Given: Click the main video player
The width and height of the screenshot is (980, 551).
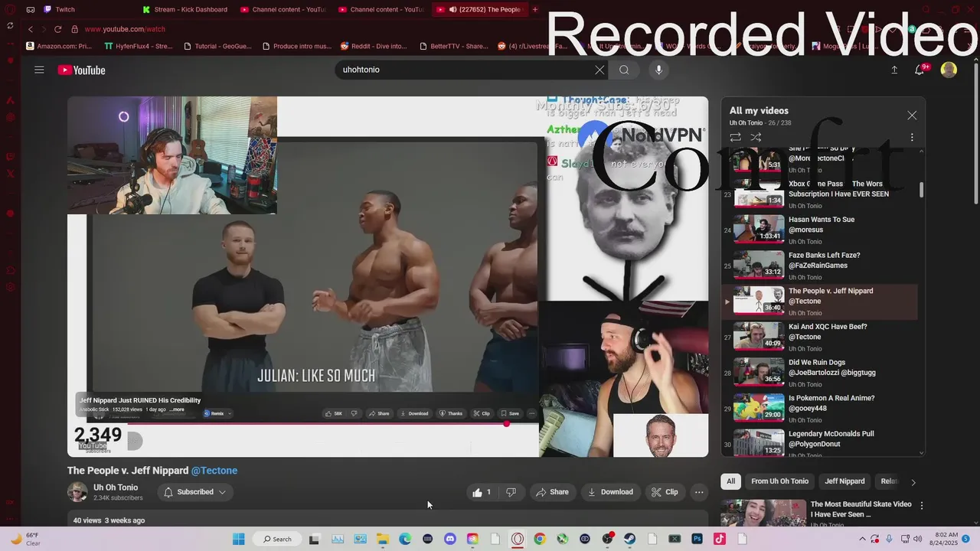Looking at the screenshot, I should 387,276.
